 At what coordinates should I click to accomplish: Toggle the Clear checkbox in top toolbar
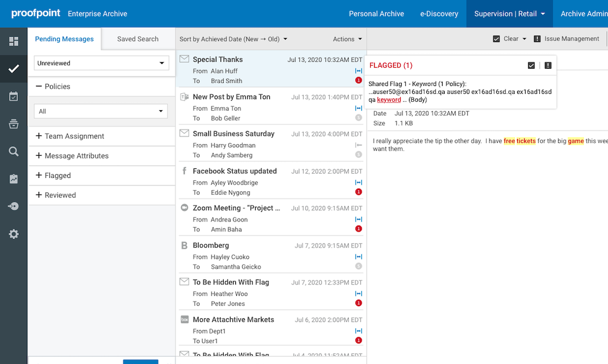pos(497,39)
